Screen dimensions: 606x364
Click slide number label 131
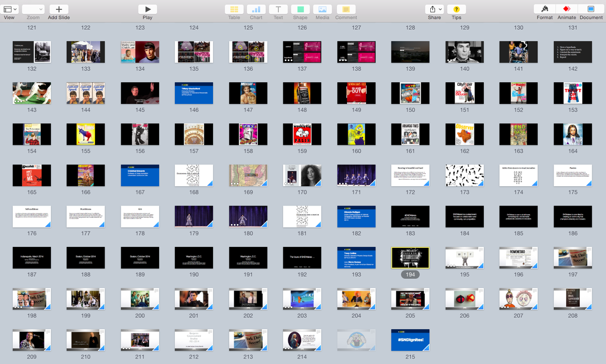pyautogui.click(x=573, y=28)
